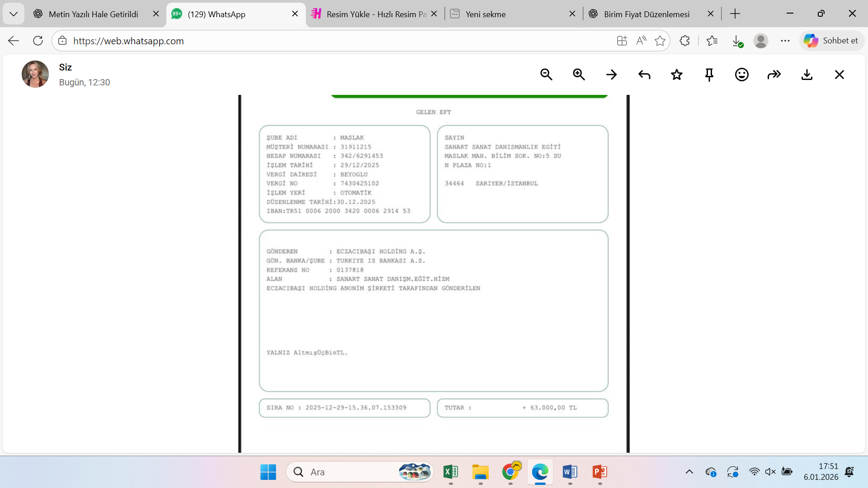Image resolution: width=868 pixels, height=488 pixels.
Task: Reload the WhatsApp page
Action: [38, 41]
